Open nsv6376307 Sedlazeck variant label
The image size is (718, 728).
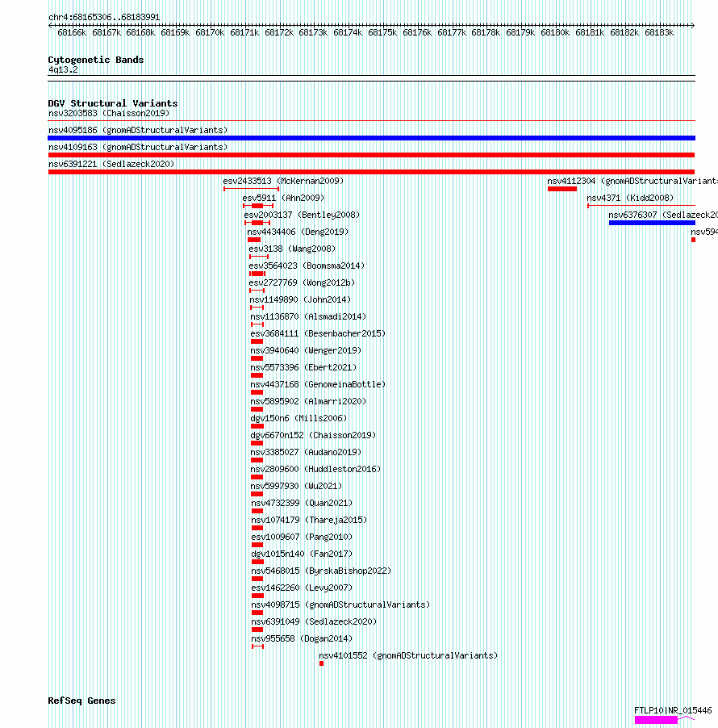click(x=663, y=215)
